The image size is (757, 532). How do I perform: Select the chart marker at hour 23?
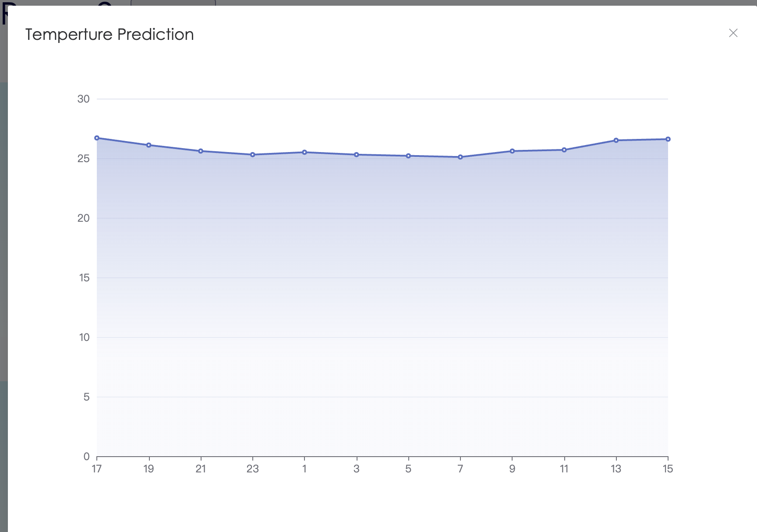253,155
